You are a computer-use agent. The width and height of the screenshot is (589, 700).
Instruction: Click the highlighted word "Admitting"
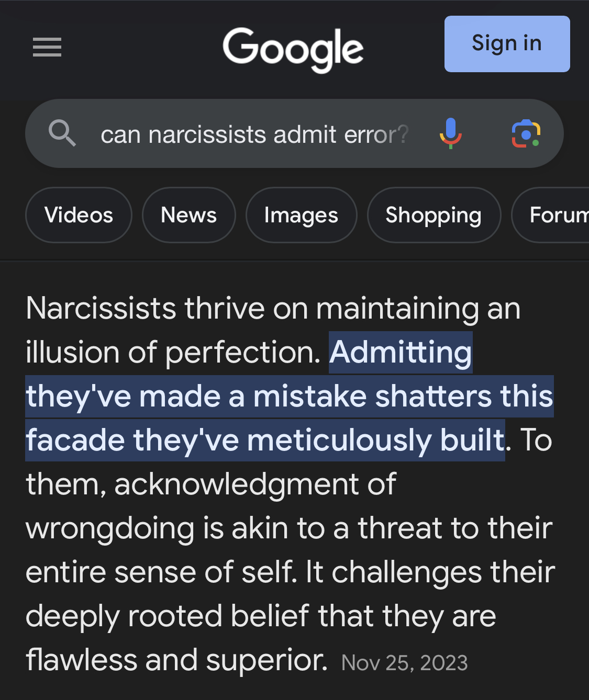[x=401, y=352]
